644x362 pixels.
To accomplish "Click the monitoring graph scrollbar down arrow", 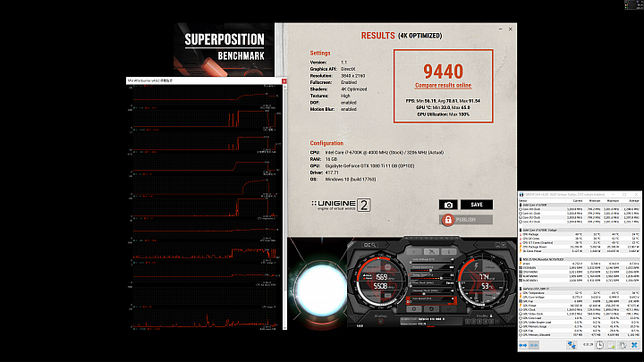I will 284,327.
